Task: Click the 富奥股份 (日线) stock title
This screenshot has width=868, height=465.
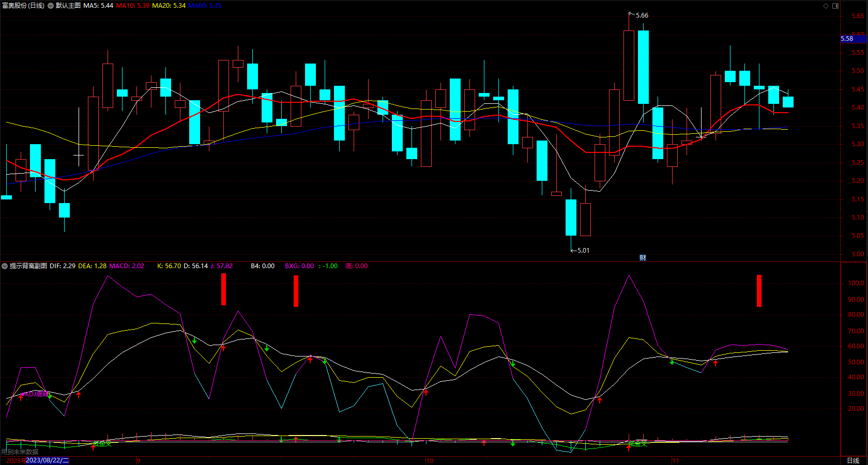Action: pos(23,6)
